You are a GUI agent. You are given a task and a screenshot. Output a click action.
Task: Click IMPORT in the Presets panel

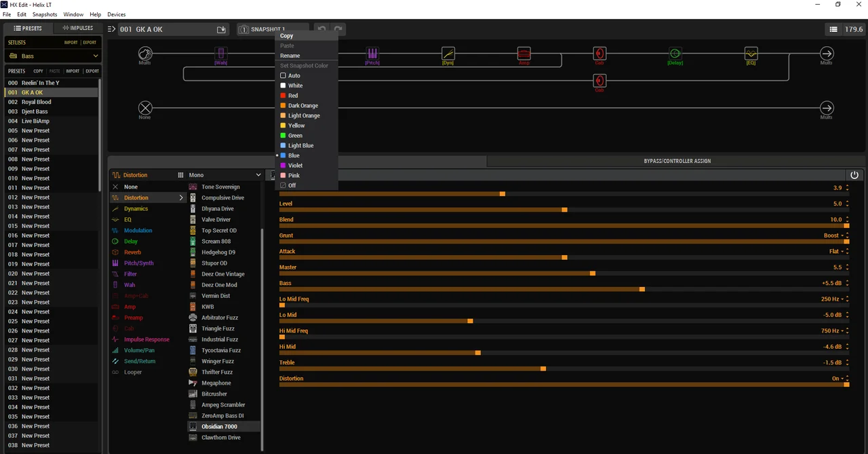click(73, 71)
